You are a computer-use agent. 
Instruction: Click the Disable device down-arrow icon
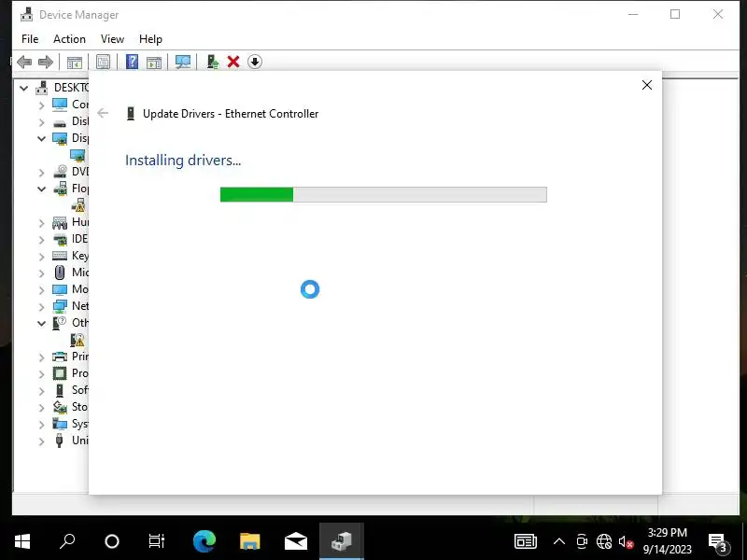tap(255, 62)
